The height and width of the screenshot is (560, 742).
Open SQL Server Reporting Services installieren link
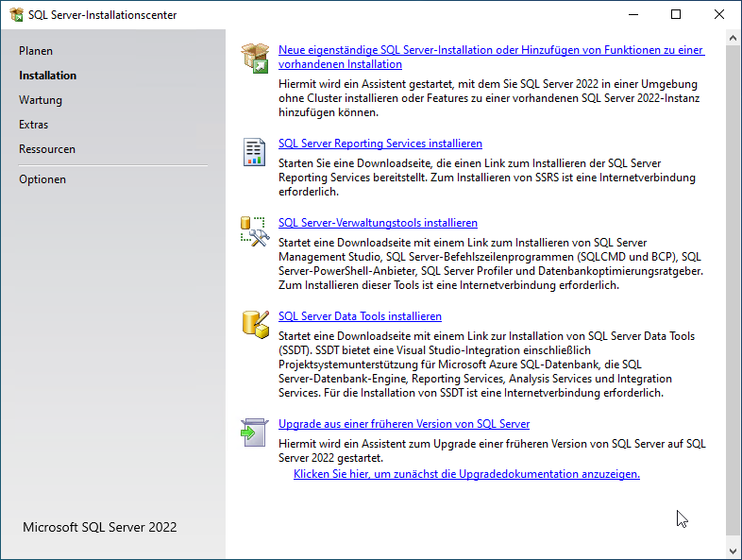click(380, 144)
